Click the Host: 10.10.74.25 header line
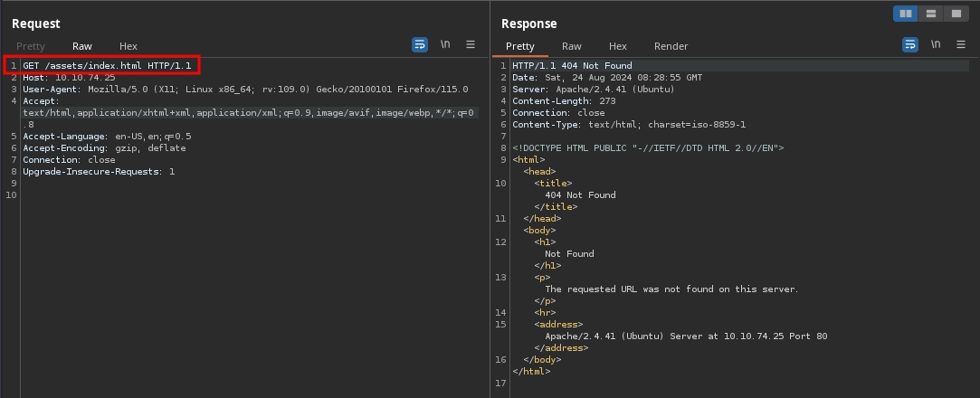 [x=69, y=78]
